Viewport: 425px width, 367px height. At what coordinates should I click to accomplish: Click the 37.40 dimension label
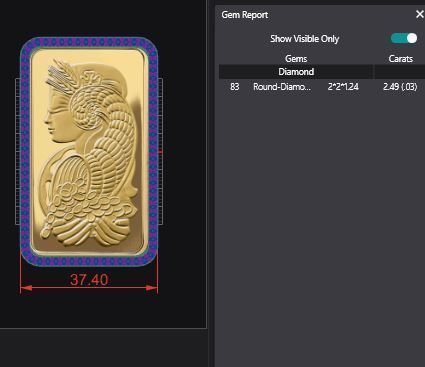[89, 280]
